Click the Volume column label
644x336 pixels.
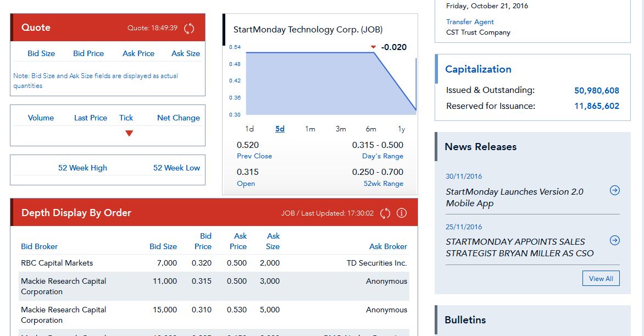(41, 118)
